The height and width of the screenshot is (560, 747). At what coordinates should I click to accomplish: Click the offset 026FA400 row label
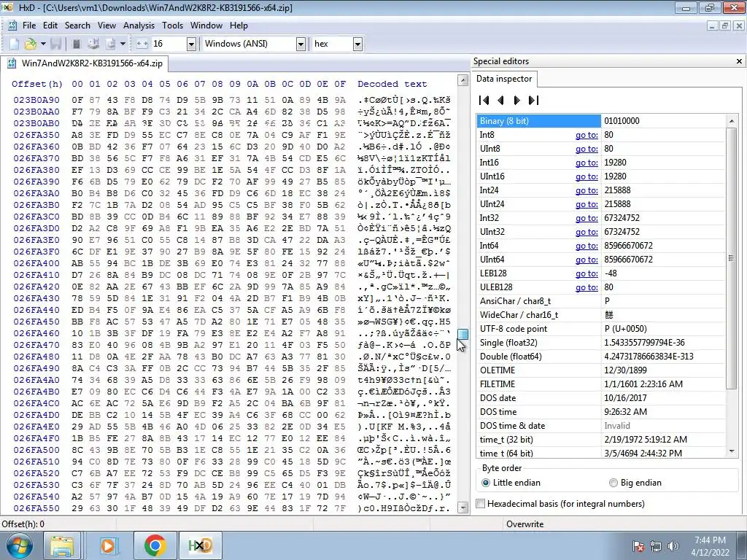click(x=36, y=263)
